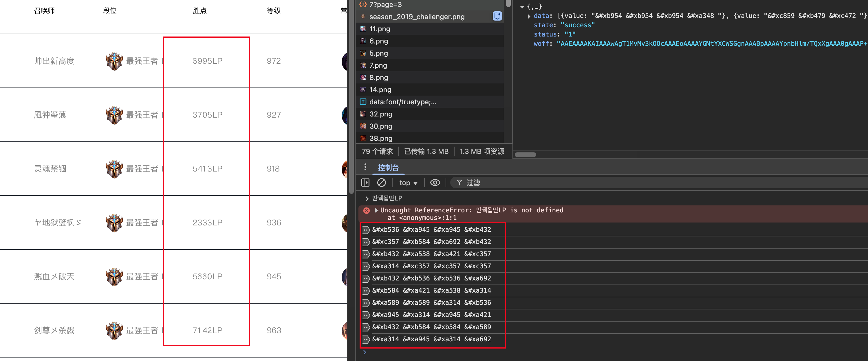The image size is (868, 361).
Task: Expand the data array in the preview
Action: click(529, 16)
